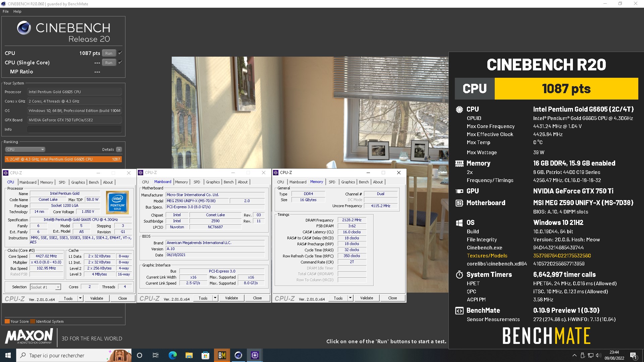The width and height of the screenshot is (644, 362).
Task: Click BenchMate Windows OS icon
Action: coord(459,223)
